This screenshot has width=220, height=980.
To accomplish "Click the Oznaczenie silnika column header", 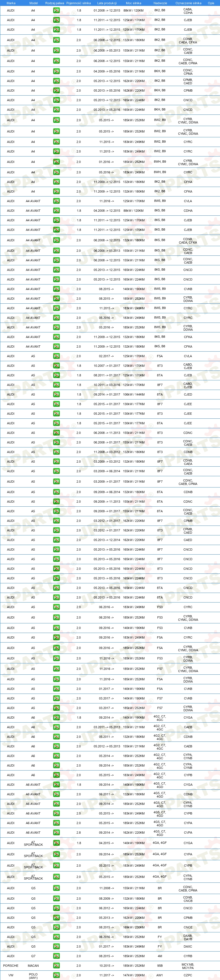I will (x=188, y=3).
